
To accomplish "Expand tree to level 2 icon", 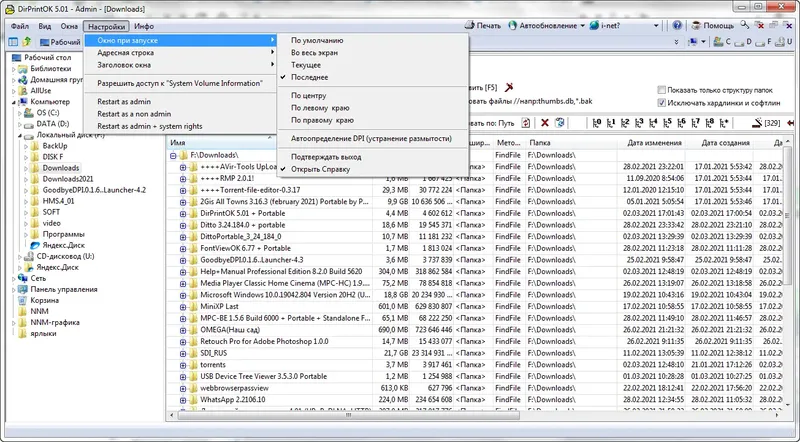I will 625,123.
